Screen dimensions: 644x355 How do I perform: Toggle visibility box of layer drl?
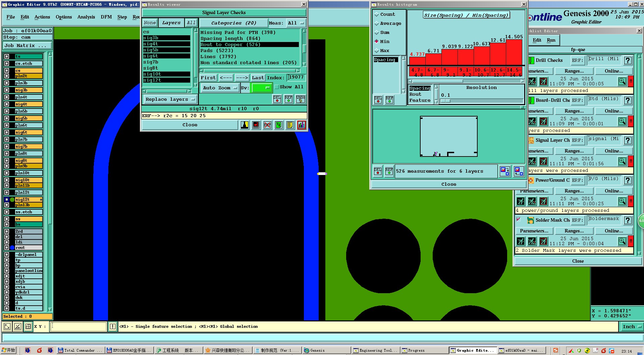(x=7, y=237)
